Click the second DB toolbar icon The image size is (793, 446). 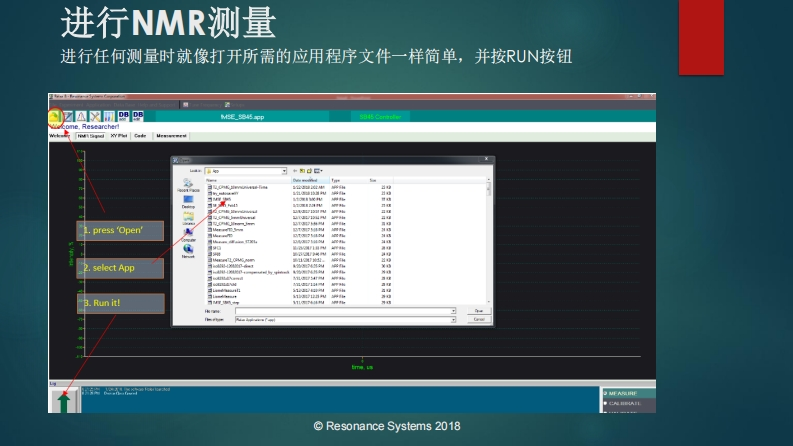click(138, 116)
